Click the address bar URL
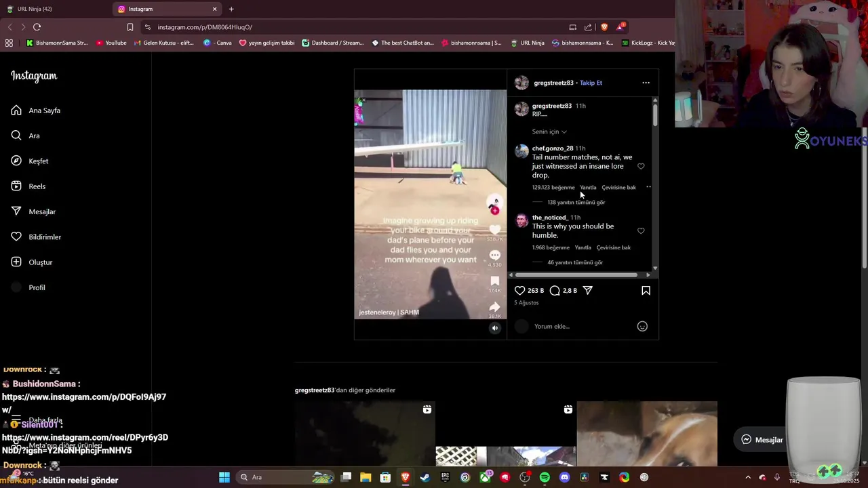868x488 pixels. click(x=205, y=27)
